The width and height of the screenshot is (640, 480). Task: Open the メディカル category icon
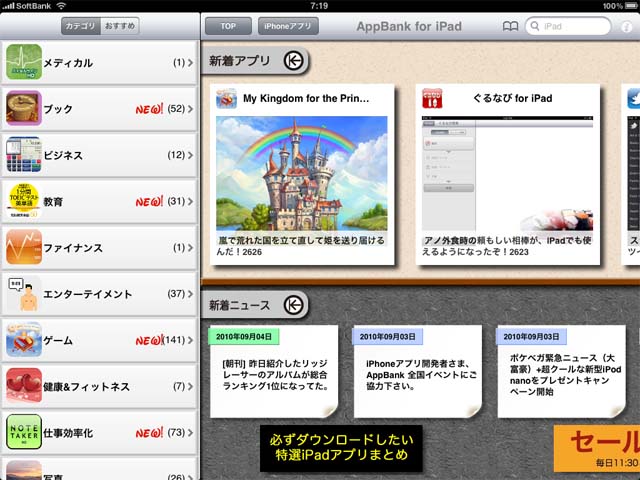tap(24, 62)
